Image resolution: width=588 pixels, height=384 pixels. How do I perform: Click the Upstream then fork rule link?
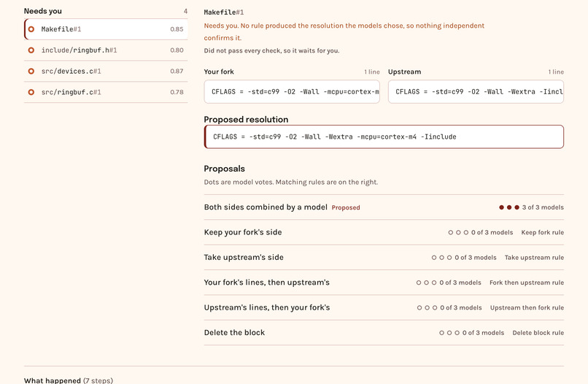click(x=527, y=307)
